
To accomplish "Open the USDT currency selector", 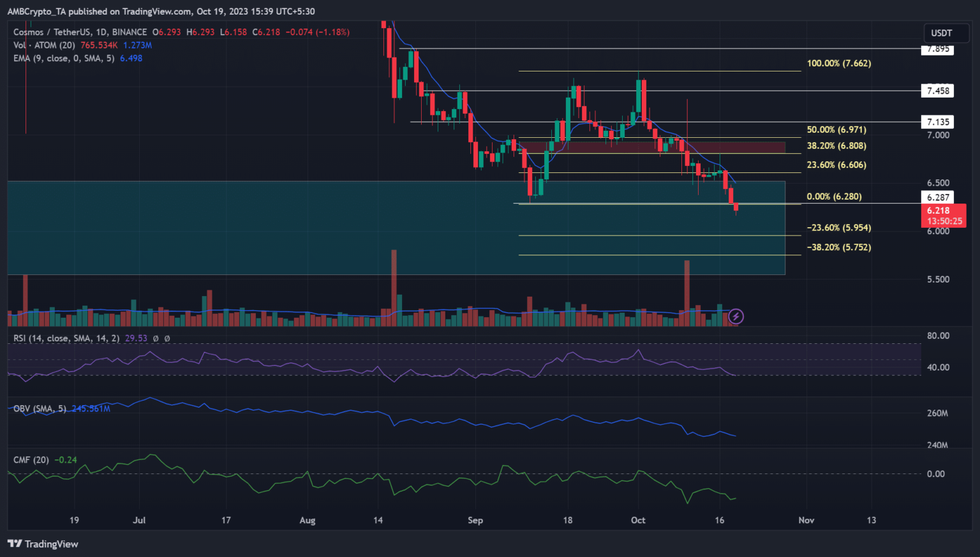I will [x=942, y=33].
